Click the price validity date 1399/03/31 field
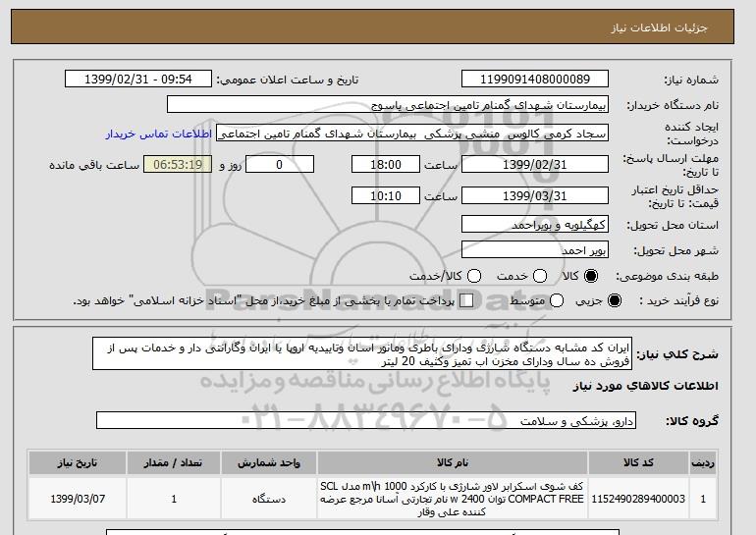Screen dimensions: 756x535 [535, 195]
